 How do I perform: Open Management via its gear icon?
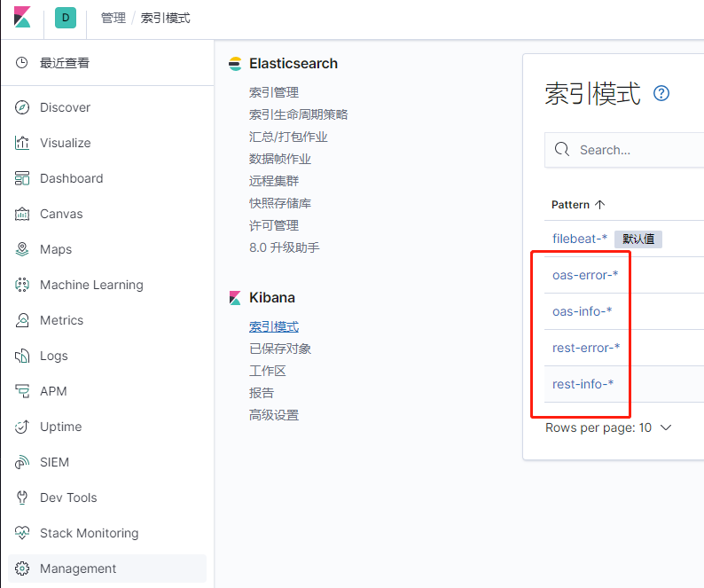point(22,568)
